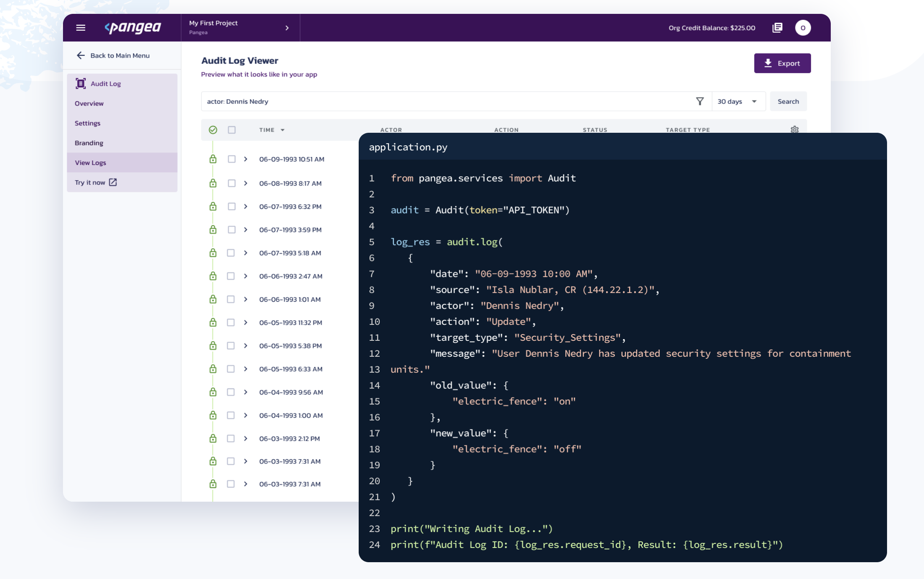This screenshot has width=924, height=579.
Task: Click the lock icon for 06-04-1993 1:00 AM
Action: point(213,415)
